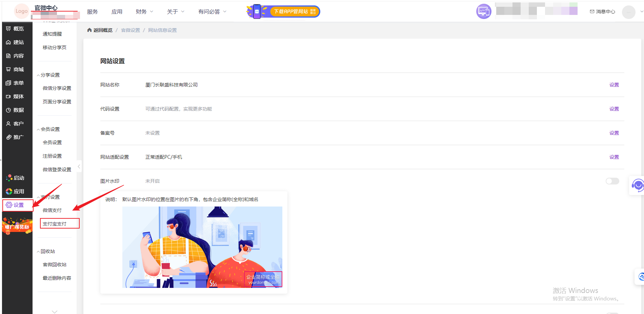Select 移动分享页 in the settings submenu
Screen dimensions: 644x314
coord(55,47)
